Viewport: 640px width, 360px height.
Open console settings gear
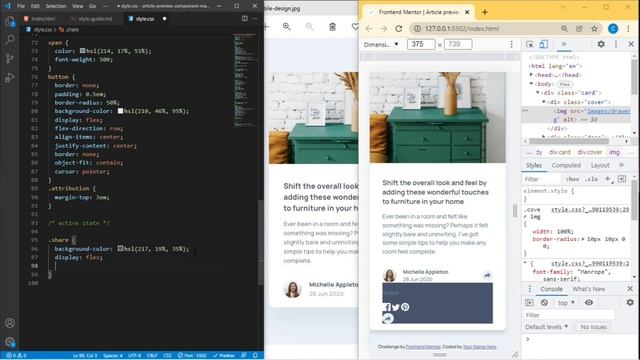pyautogui.click(x=630, y=302)
